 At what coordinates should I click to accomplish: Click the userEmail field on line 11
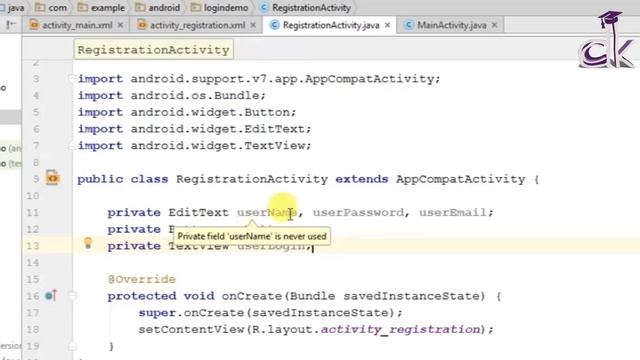pyautogui.click(x=453, y=212)
